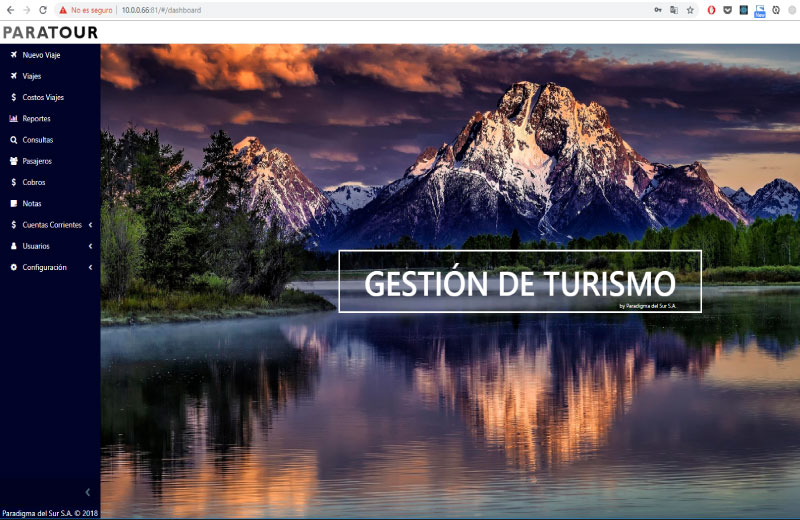This screenshot has height=520, width=800.
Task: Open the Cobros menu item
Action: (x=34, y=182)
